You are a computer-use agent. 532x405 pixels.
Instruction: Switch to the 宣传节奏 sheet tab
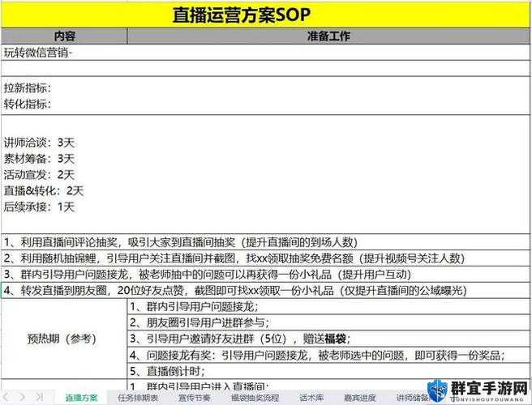click(195, 398)
